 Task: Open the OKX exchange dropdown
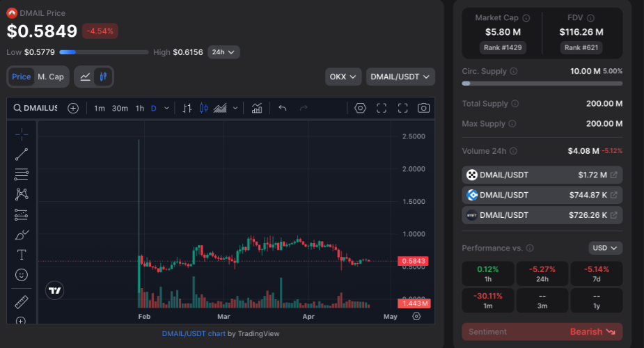click(343, 77)
